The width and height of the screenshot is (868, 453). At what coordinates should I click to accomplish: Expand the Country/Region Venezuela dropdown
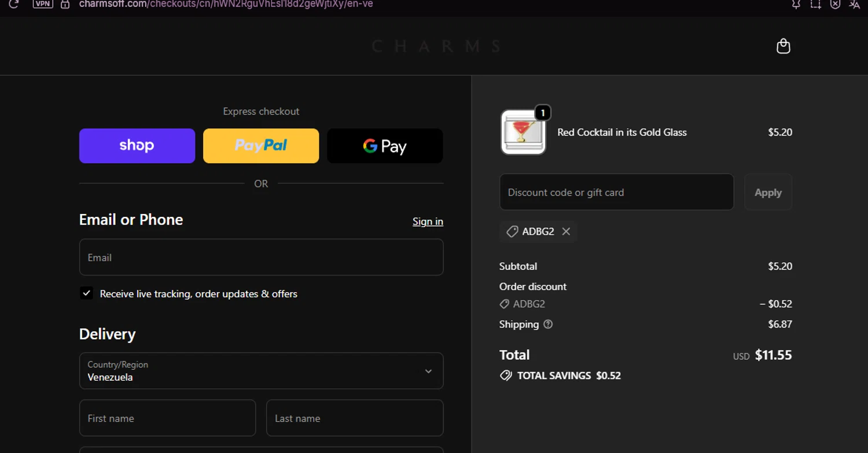[261, 371]
